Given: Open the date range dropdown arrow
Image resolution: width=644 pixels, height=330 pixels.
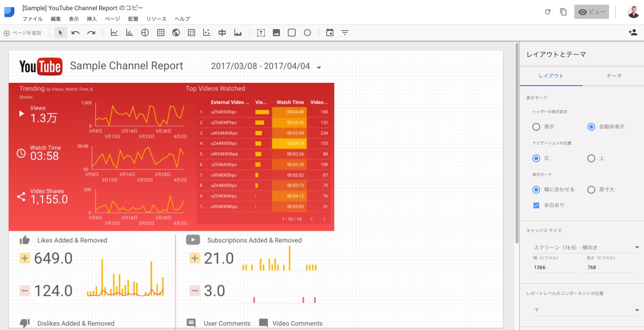Looking at the screenshot, I should coord(319,68).
